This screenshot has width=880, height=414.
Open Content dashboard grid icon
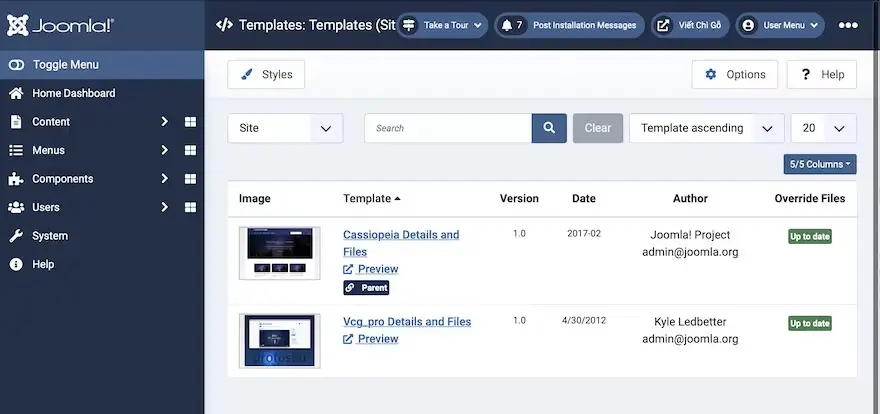point(190,122)
